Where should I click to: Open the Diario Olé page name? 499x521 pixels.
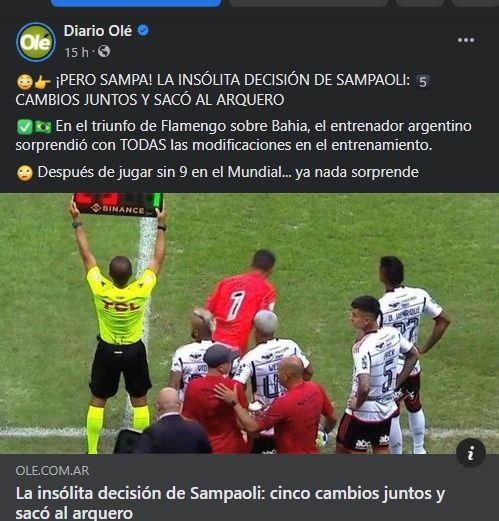(98, 31)
